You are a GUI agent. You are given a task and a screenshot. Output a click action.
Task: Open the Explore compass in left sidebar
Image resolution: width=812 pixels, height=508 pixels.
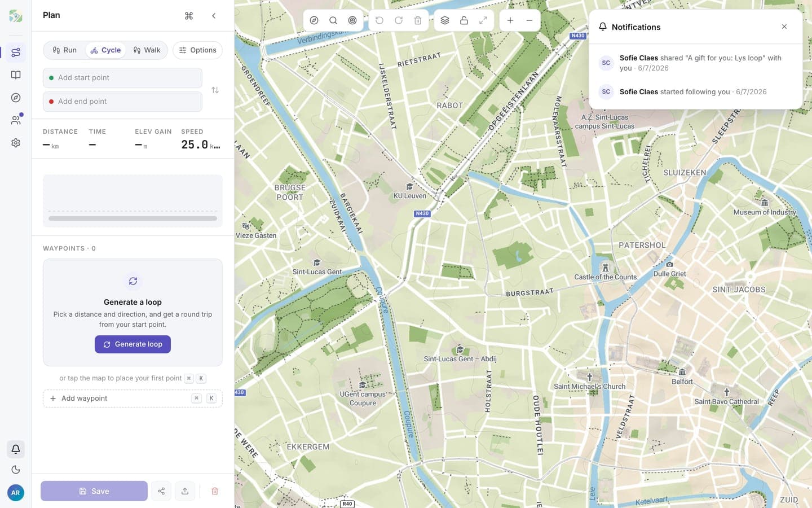pyautogui.click(x=16, y=98)
